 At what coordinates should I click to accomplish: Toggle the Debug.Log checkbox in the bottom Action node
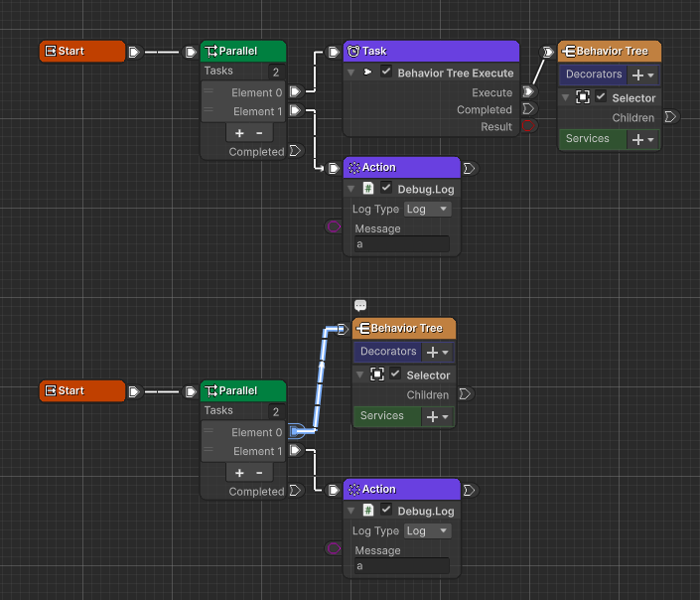[386, 510]
